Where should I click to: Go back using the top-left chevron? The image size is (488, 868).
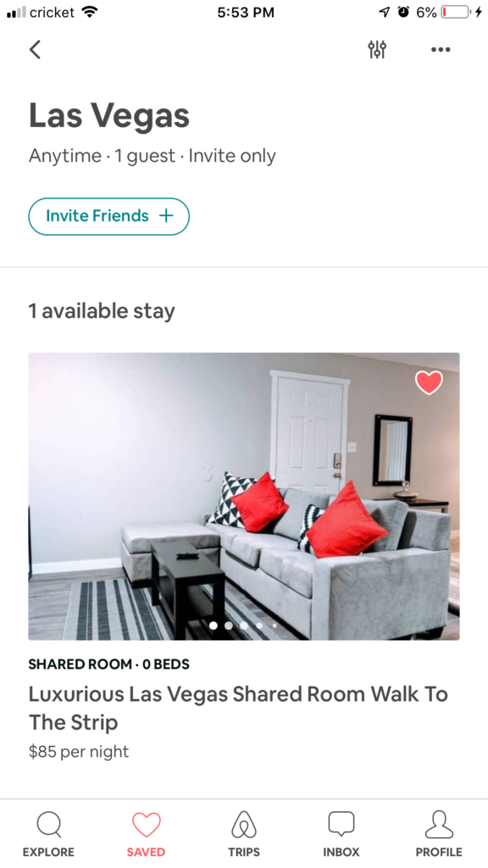point(35,50)
